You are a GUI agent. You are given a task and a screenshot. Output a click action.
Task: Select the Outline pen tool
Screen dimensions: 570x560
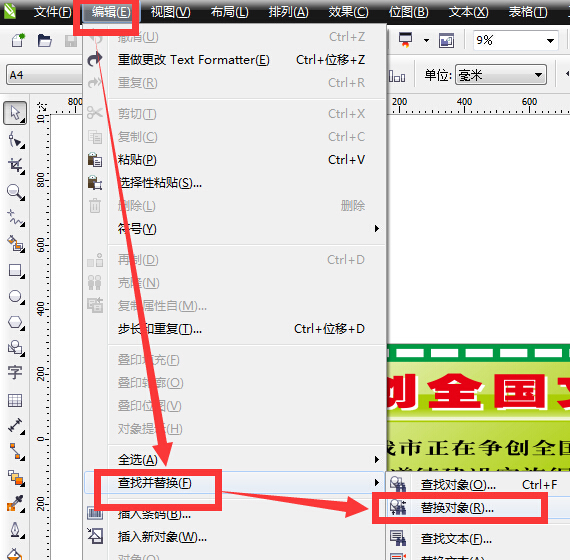click(15, 530)
